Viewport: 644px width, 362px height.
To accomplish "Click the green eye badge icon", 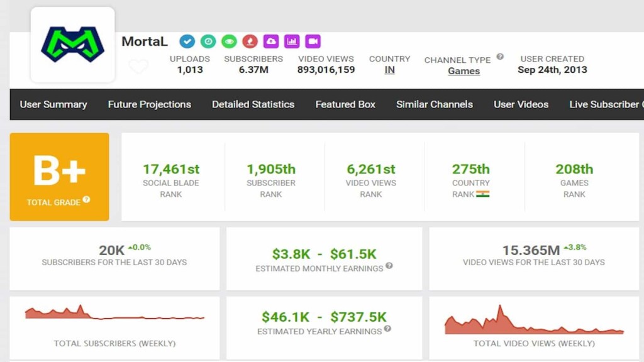I will tap(229, 41).
